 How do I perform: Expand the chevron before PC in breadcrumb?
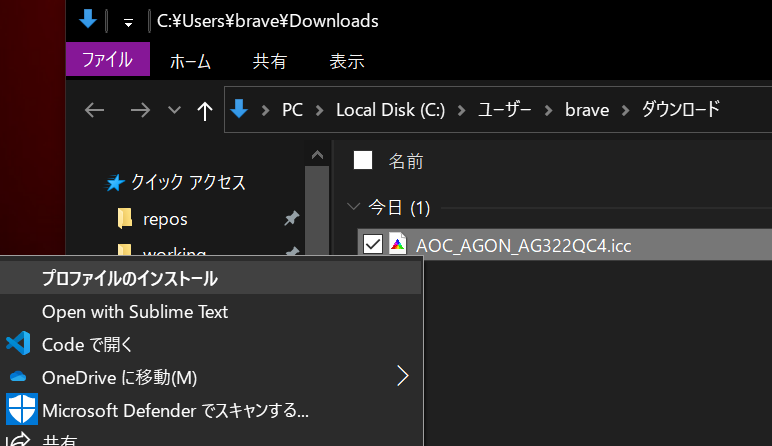[265, 110]
